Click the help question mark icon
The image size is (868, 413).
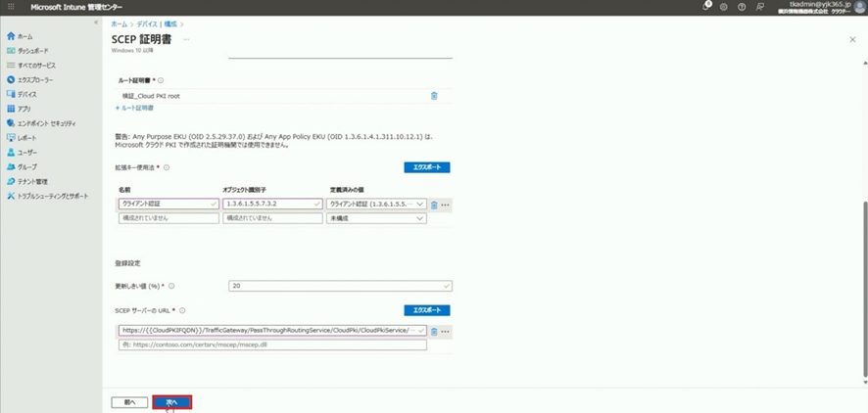(x=742, y=7)
